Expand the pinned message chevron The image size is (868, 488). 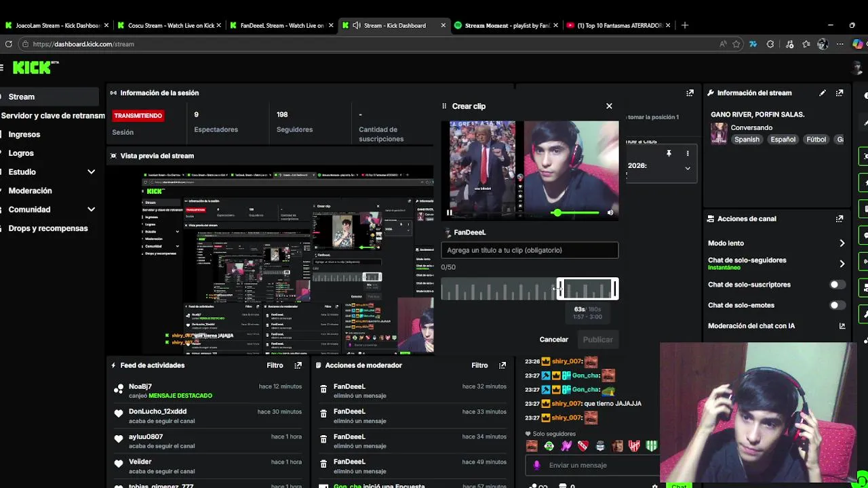688,168
